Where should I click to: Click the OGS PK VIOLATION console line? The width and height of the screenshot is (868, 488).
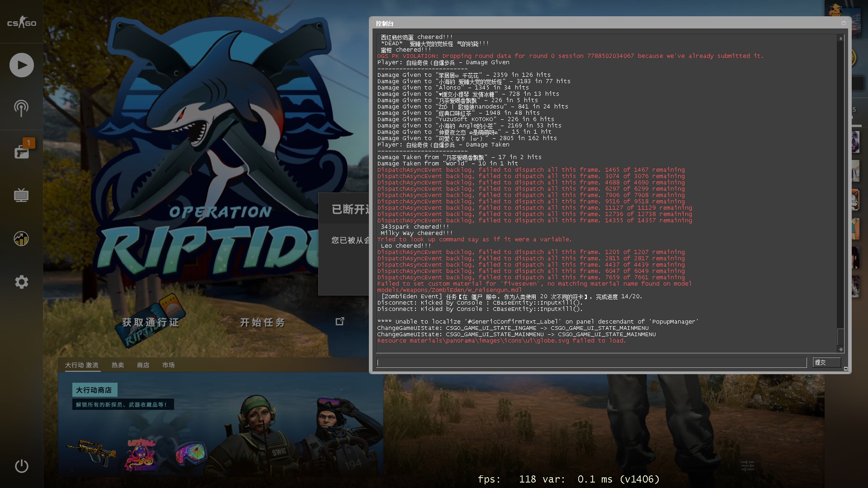pyautogui.click(x=570, y=56)
